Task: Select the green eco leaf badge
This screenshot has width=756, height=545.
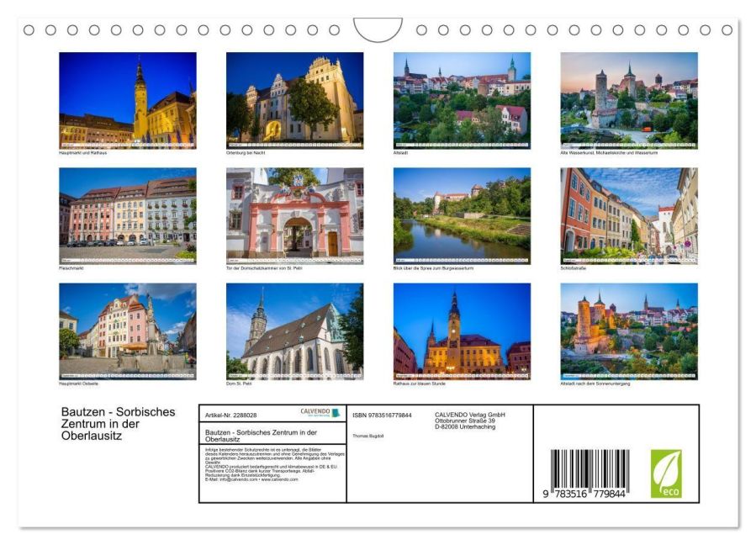Action: coord(667,471)
